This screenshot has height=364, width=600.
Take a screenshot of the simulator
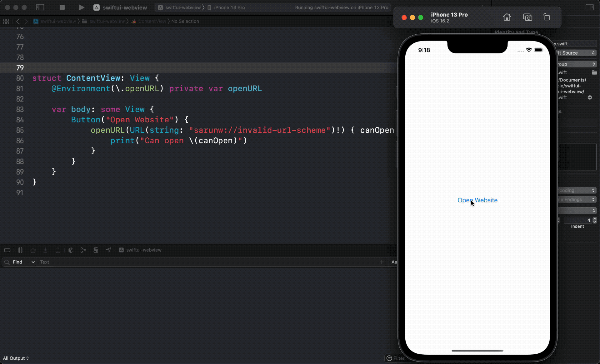pos(527,17)
